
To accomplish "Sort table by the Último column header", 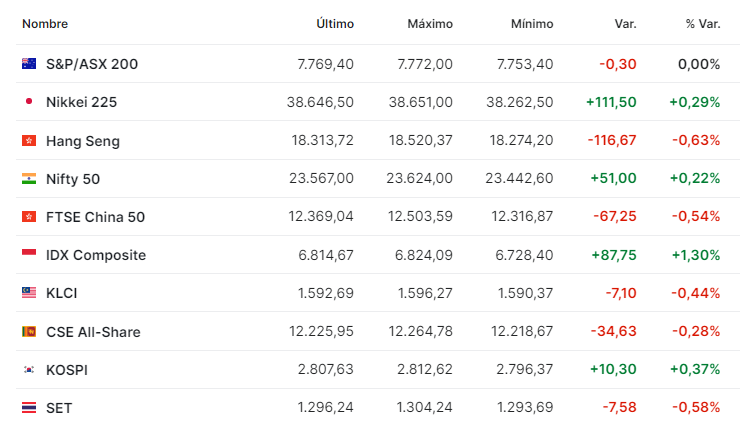I will pyautogui.click(x=335, y=24).
